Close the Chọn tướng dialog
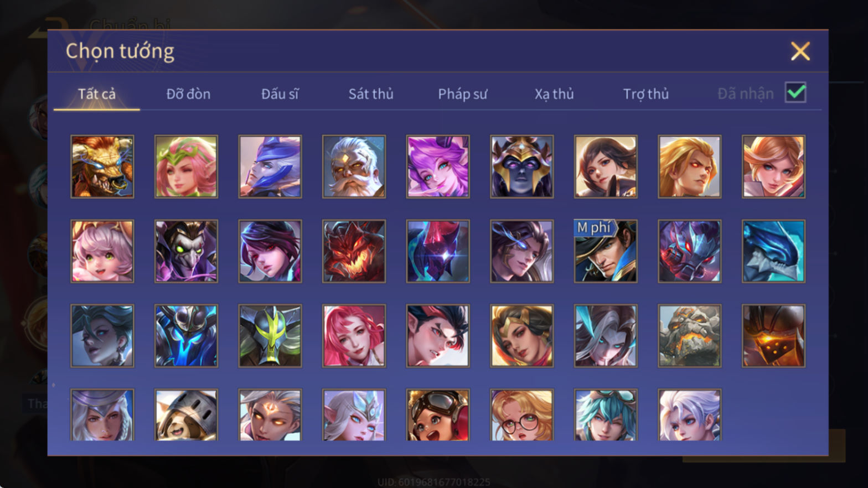The width and height of the screenshot is (868, 488). (x=800, y=51)
